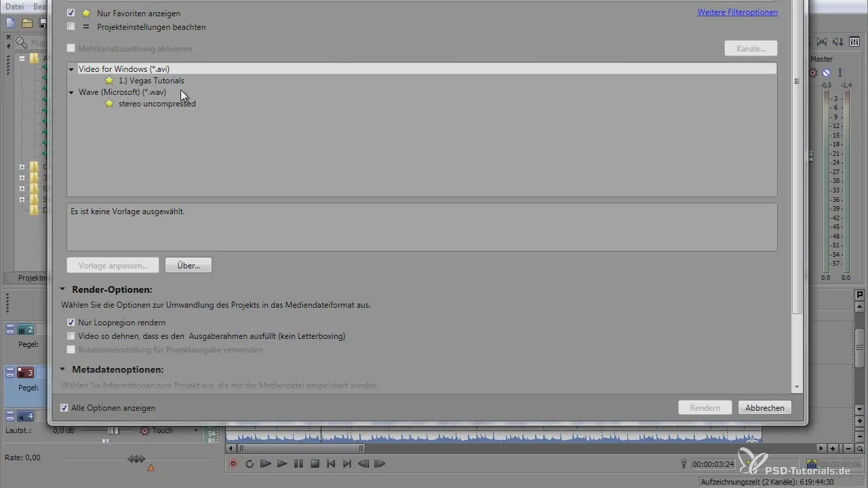Click the Record button in transport bar

click(233, 464)
